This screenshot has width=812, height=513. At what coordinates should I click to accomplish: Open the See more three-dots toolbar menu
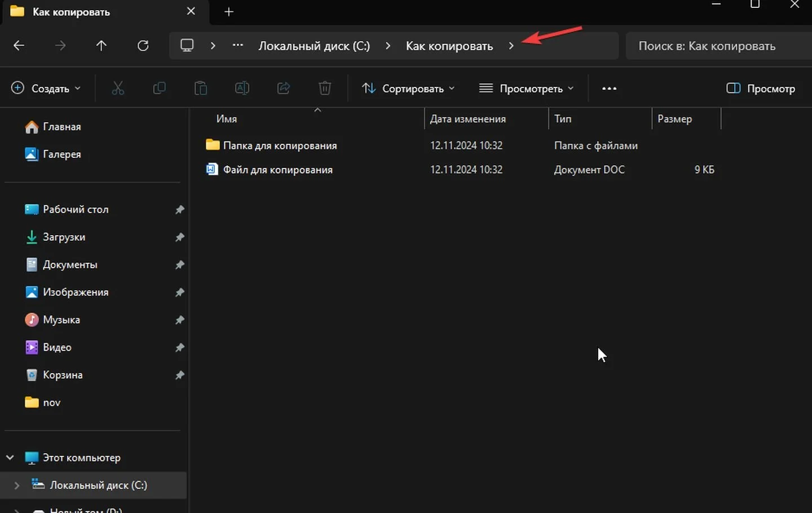609,89
